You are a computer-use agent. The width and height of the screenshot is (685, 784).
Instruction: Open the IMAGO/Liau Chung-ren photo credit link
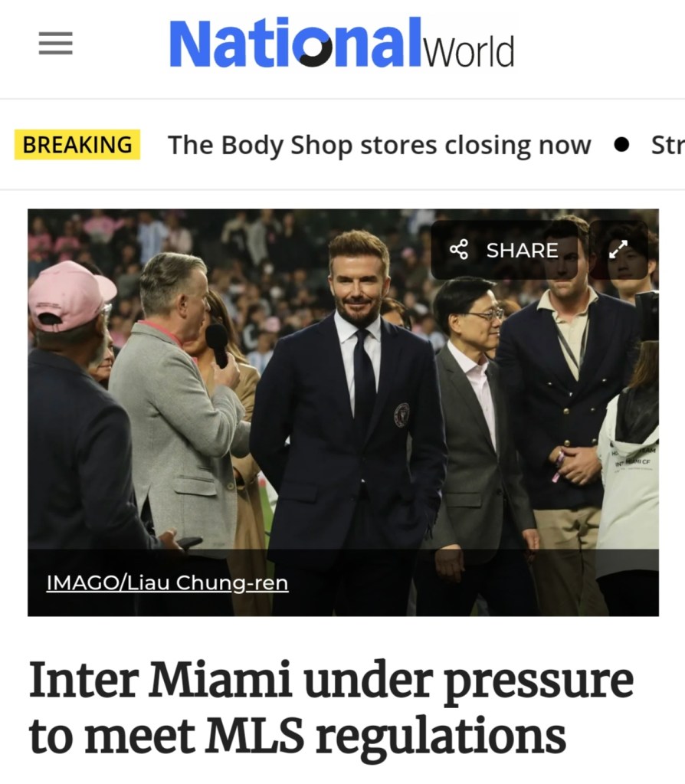pos(168,583)
